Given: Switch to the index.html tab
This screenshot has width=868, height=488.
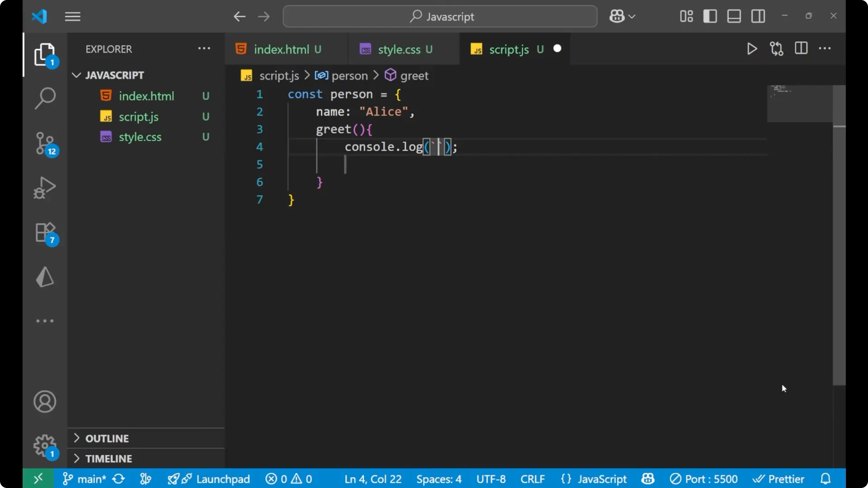Looking at the screenshot, I should click(281, 49).
